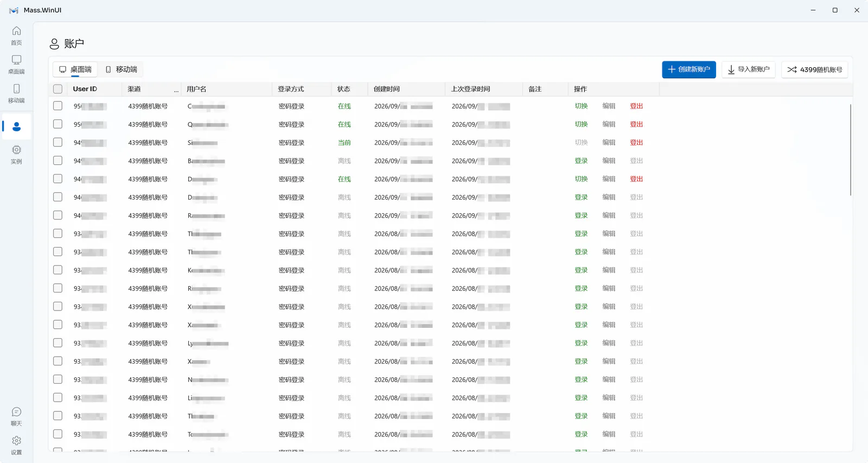This screenshot has width=868, height=463.
Task: Click 登录 in the row with username K
Action: pos(581,270)
